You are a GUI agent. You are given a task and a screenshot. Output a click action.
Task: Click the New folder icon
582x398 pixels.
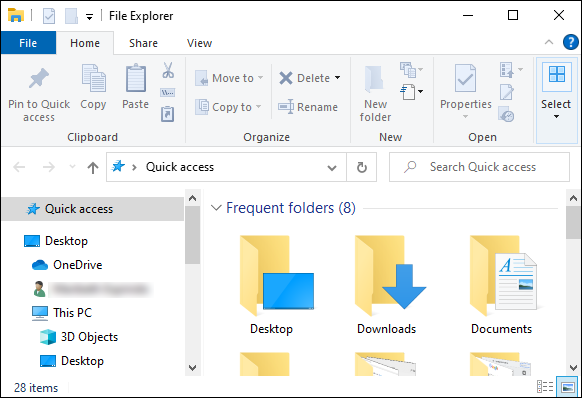click(374, 79)
